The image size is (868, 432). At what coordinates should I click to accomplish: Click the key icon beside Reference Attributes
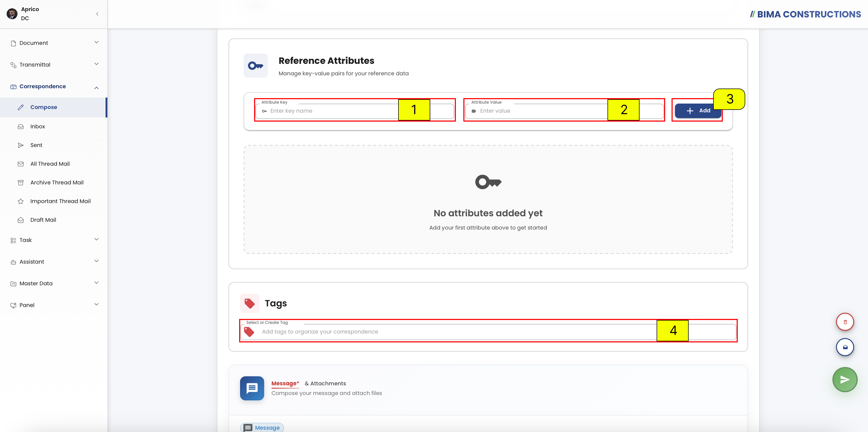pos(255,66)
